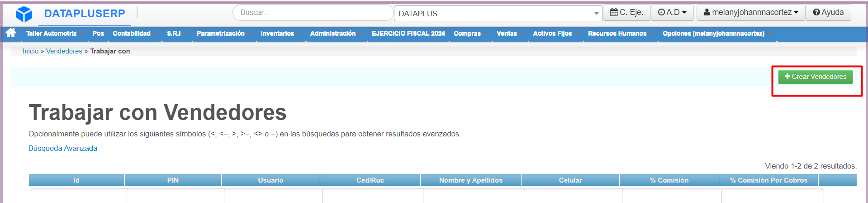Screen dimensions: 868x203
Task: Sort by Nombre y Apellidos column header
Action: [471, 180]
